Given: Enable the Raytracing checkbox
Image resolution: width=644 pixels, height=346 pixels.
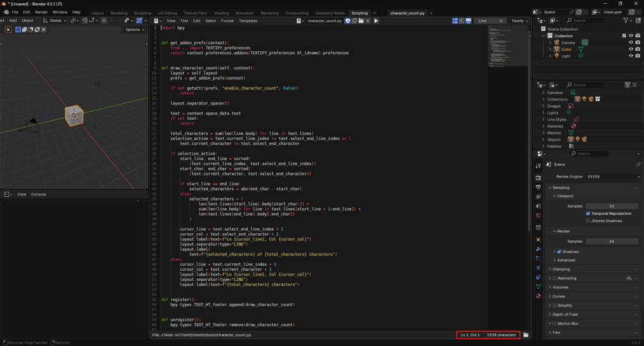Looking at the screenshot, I should tap(554, 278).
